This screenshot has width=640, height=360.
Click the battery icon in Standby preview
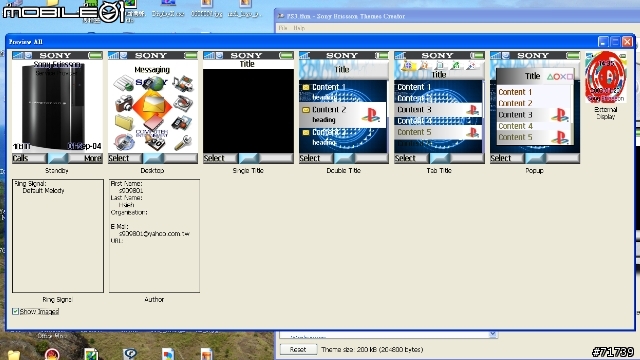coord(95,55)
